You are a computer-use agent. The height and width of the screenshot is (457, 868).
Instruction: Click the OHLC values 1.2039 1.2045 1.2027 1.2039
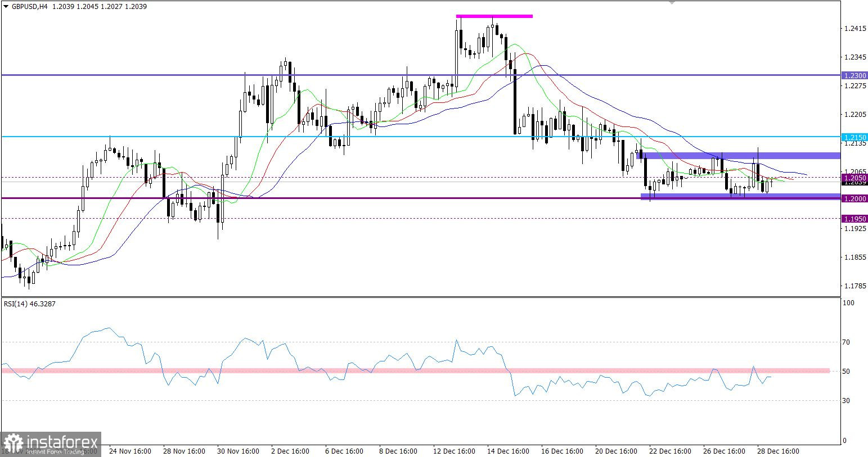pos(99,7)
